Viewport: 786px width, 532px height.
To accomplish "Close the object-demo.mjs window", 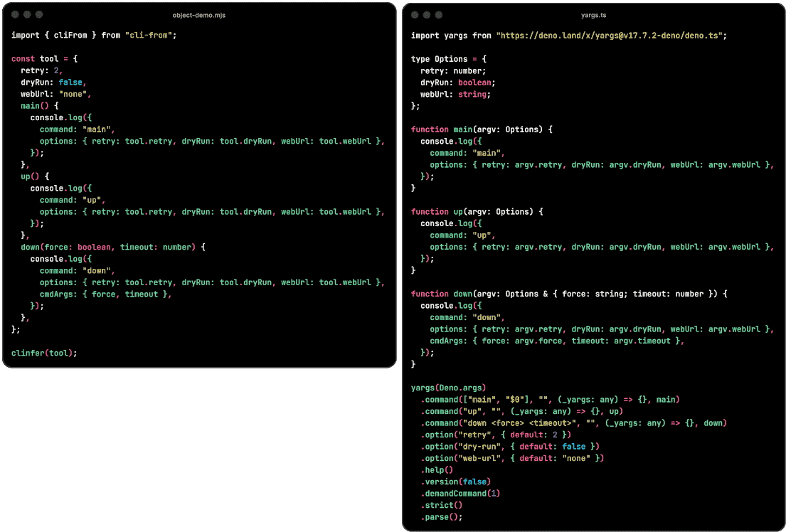I will (15, 15).
